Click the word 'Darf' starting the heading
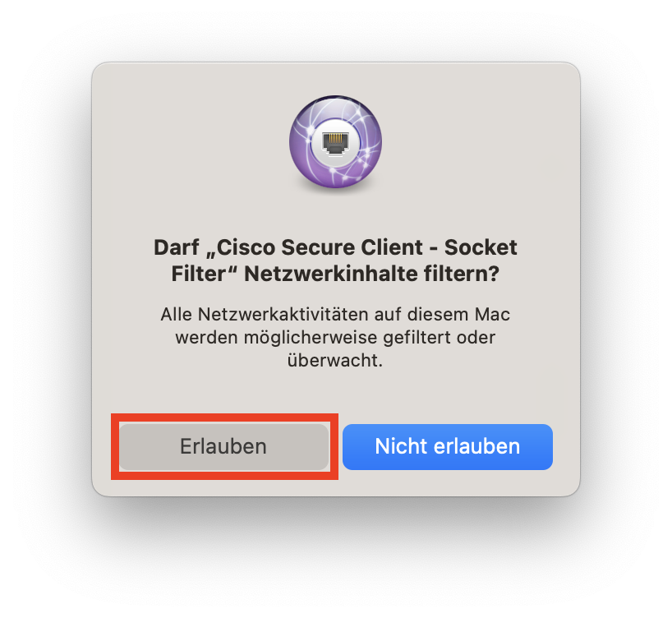The image size is (672, 618). [177, 247]
